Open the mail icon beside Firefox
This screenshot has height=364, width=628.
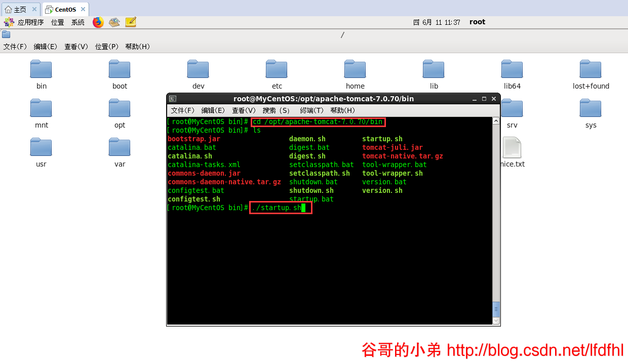pyautogui.click(x=114, y=22)
